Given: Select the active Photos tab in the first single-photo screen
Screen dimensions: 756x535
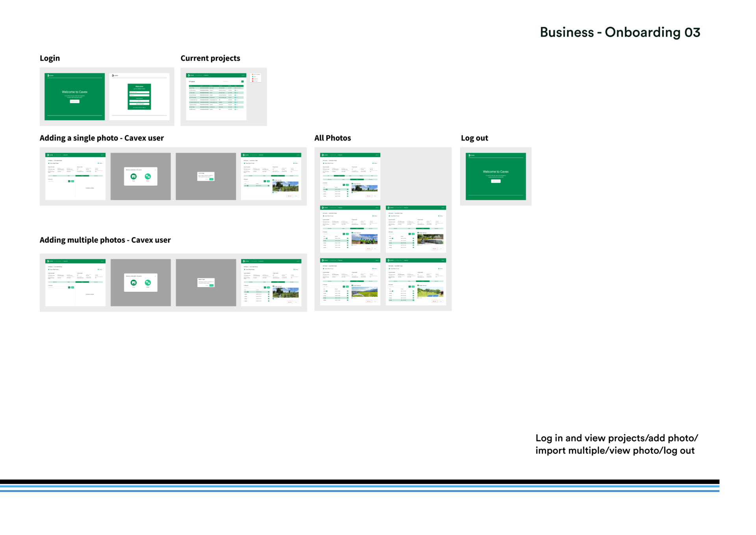Looking at the screenshot, I should click(x=82, y=176).
